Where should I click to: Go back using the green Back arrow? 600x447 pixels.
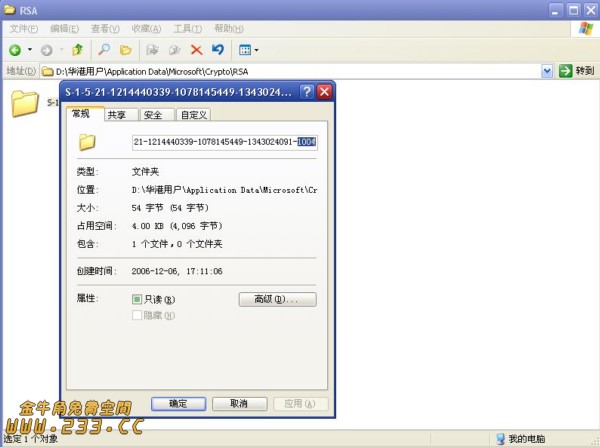(x=15, y=50)
